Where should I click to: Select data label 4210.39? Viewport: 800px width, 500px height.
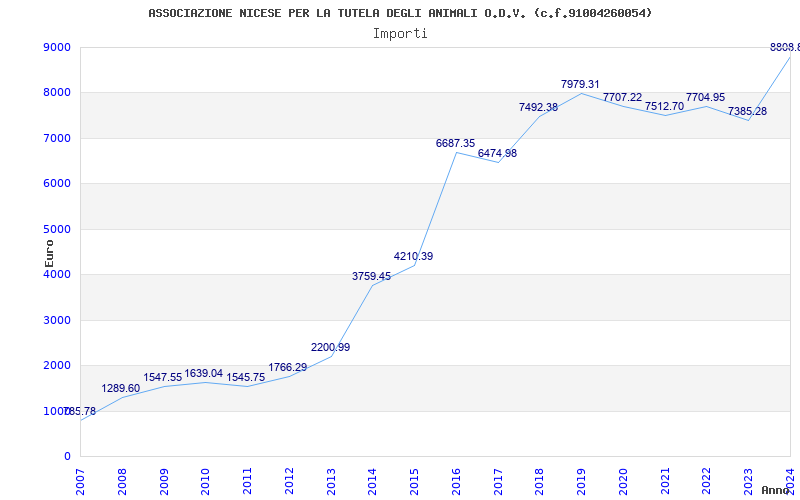point(413,257)
